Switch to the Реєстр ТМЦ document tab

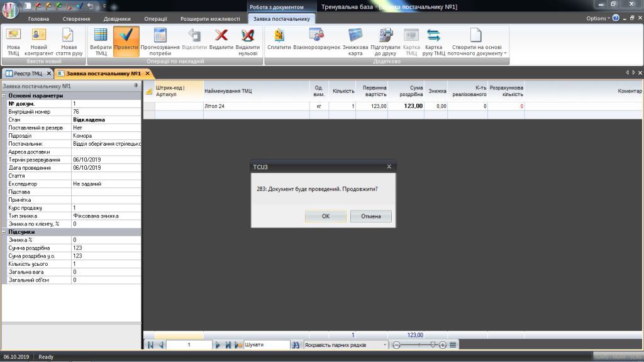tap(24, 74)
